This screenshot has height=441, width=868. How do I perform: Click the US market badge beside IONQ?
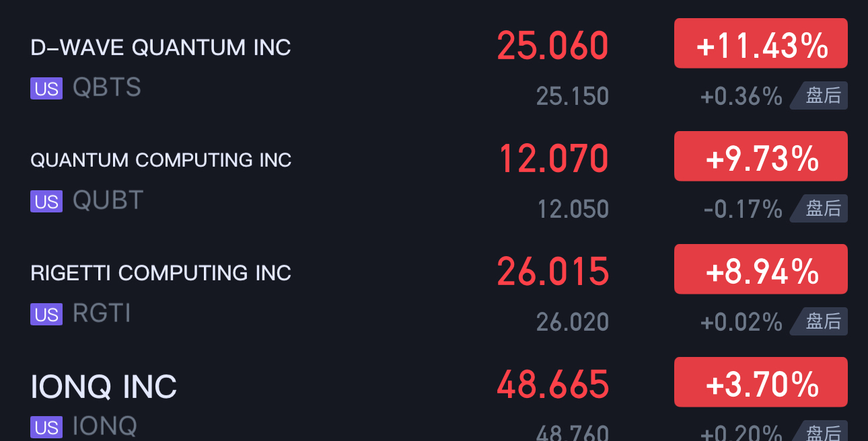coord(46,428)
